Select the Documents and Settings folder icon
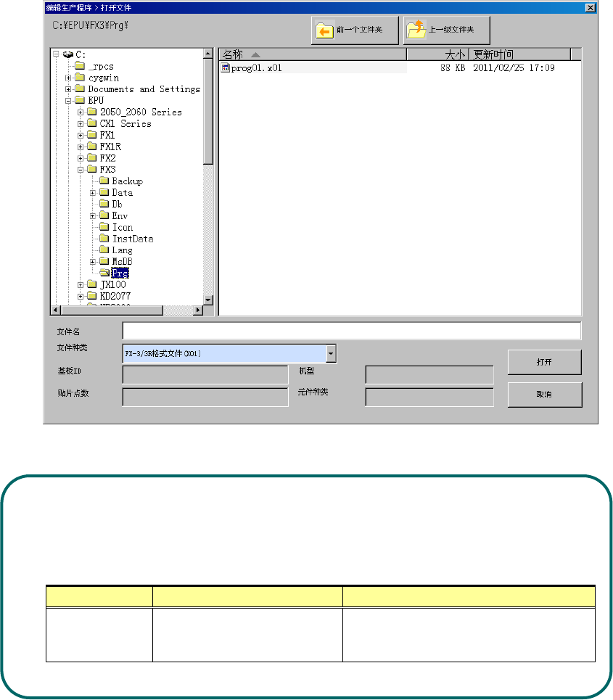The image size is (613, 700). 80,88
